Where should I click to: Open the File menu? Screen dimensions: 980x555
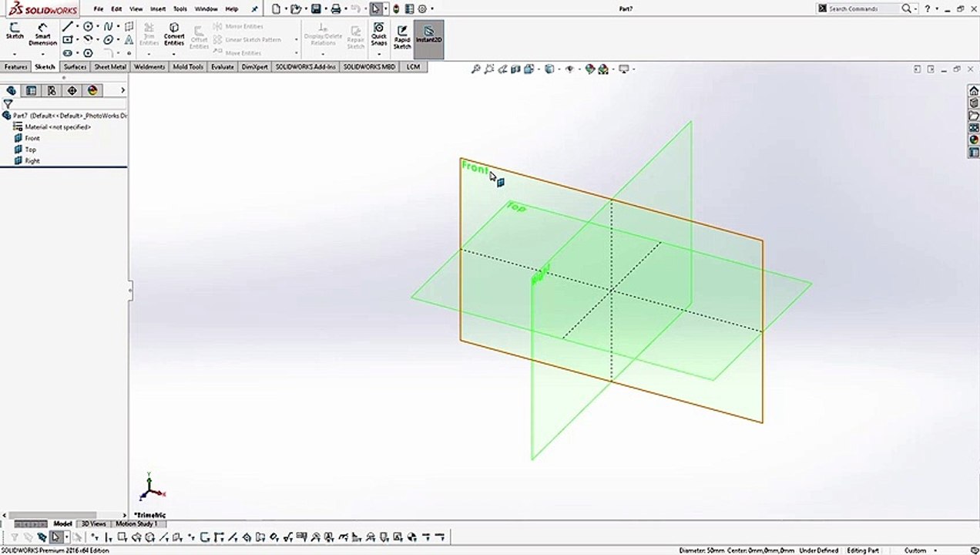pyautogui.click(x=99, y=8)
